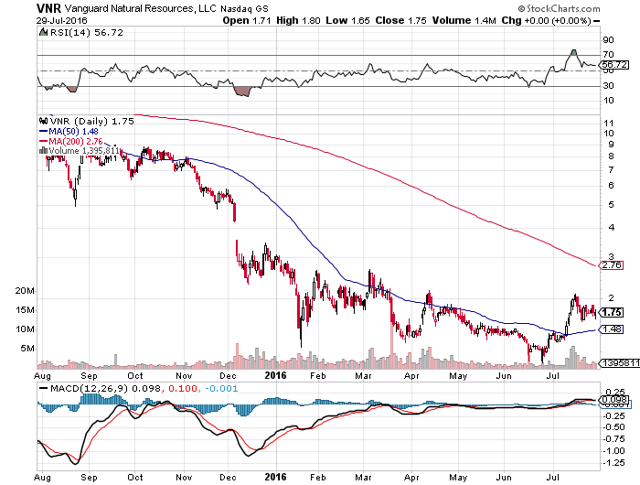This screenshot has width=640, height=485.
Task: Click the Volume 1,395,811 legend label
Action: point(84,151)
